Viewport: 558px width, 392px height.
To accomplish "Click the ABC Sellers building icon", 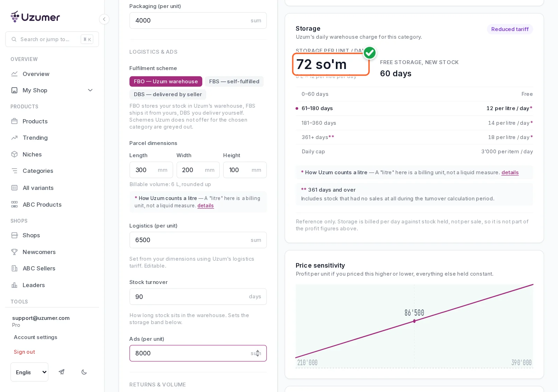I will click(14, 268).
